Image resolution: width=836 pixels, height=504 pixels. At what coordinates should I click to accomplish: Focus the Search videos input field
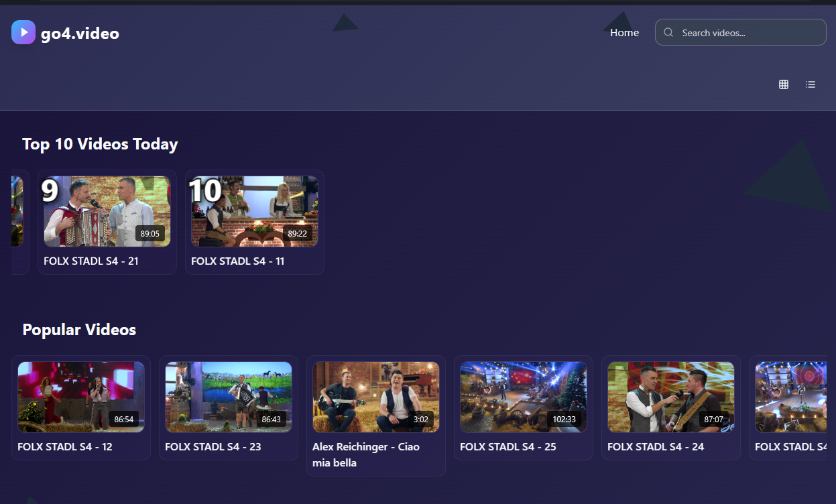coord(740,32)
